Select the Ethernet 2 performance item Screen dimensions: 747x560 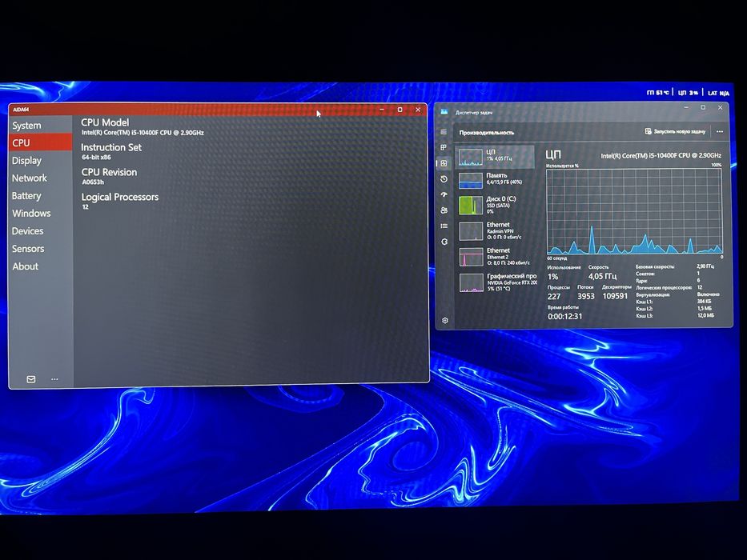tap(496, 257)
